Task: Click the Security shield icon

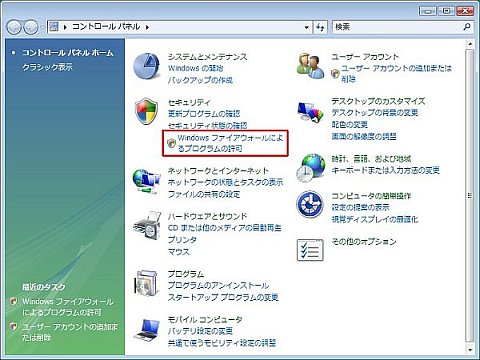Action: pyautogui.click(x=146, y=111)
